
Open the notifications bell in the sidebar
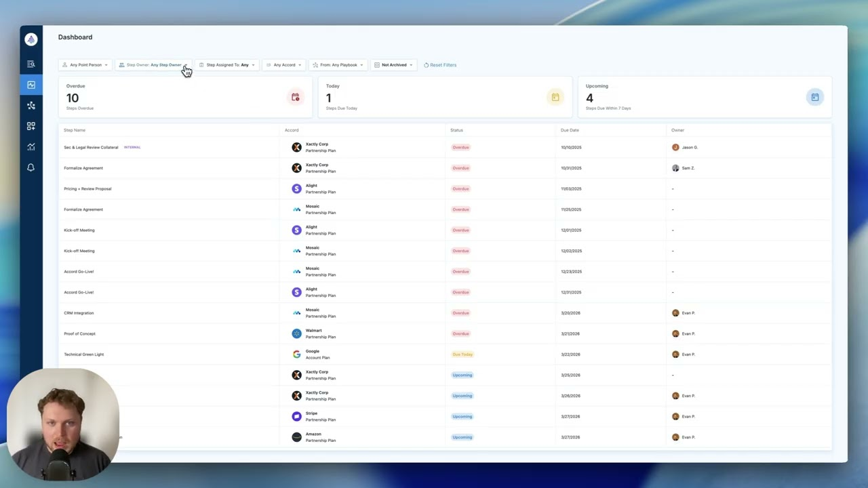tap(31, 167)
